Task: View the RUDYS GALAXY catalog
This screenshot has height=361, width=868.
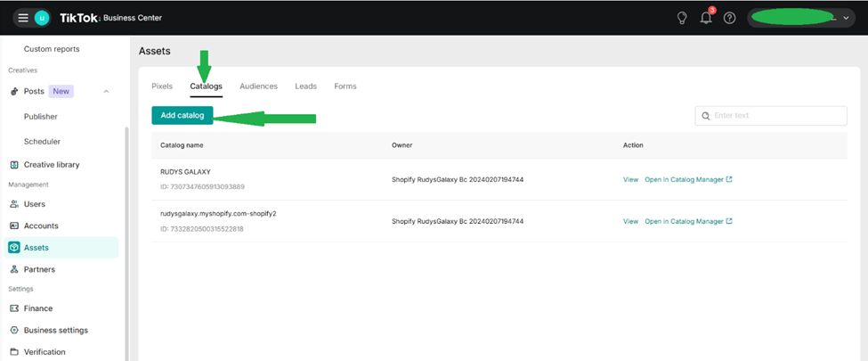Action: point(629,180)
